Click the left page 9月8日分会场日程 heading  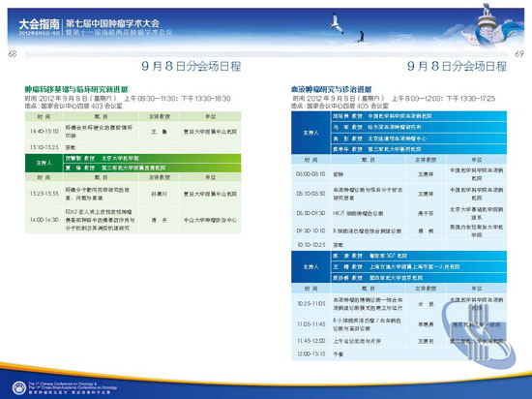192,66
